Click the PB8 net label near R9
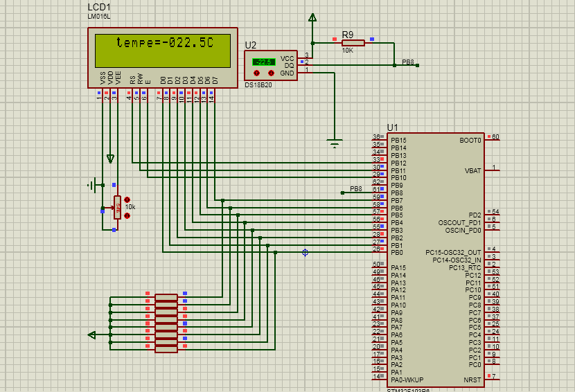 (408, 62)
